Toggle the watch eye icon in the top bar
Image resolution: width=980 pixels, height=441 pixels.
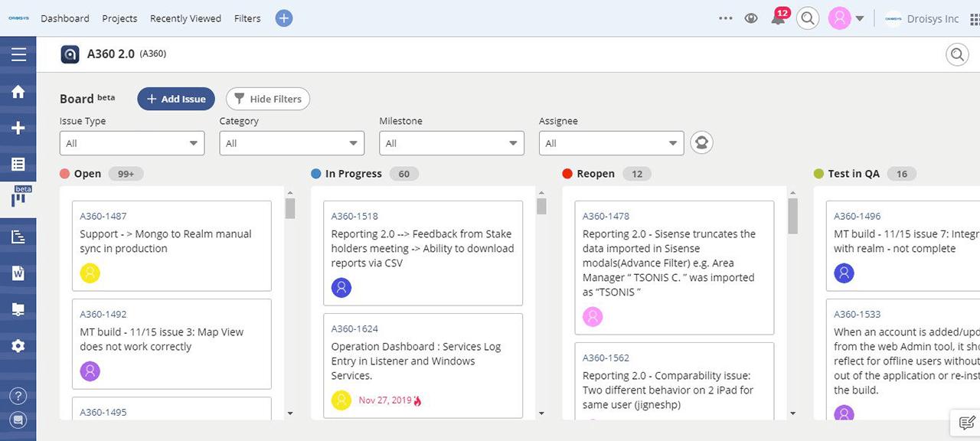coord(751,18)
